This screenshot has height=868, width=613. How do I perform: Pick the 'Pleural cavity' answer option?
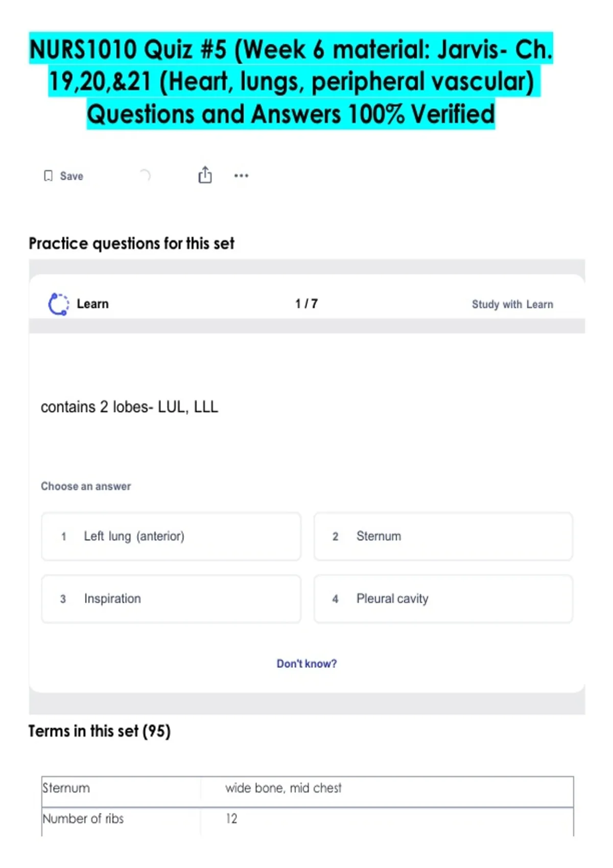[x=443, y=599]
